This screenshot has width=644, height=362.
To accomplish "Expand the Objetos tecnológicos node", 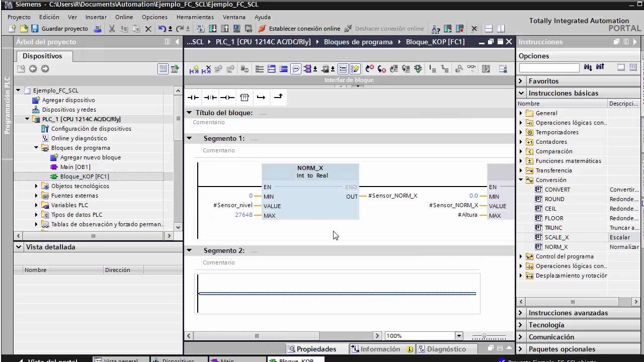I will click(36, 186).
